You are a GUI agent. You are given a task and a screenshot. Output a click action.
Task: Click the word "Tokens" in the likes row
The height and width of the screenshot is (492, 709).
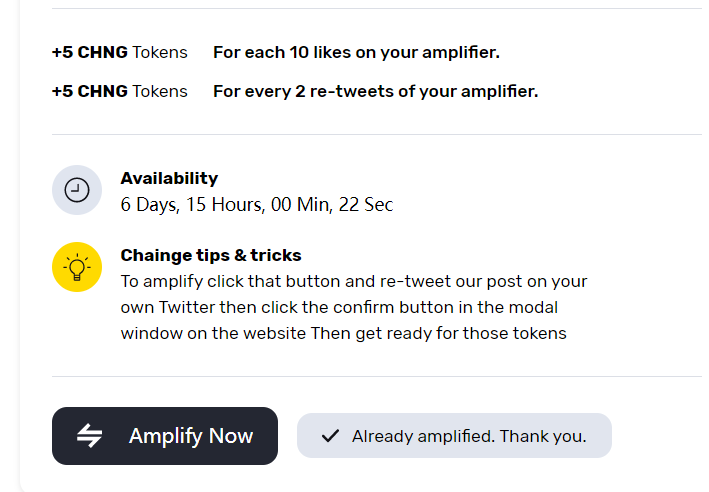(160, 52)
